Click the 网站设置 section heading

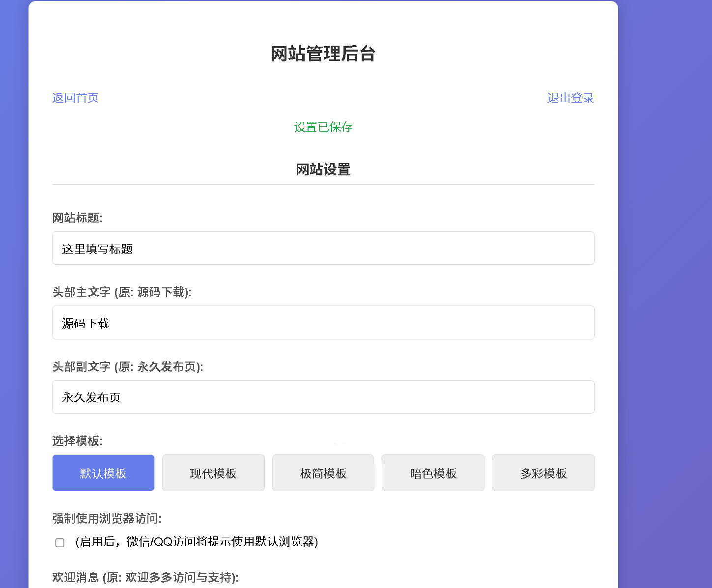pos(323,169)
